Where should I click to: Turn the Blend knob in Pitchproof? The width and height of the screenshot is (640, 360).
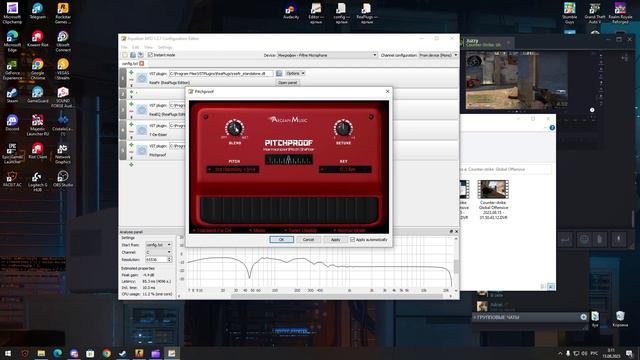point(234,129)
